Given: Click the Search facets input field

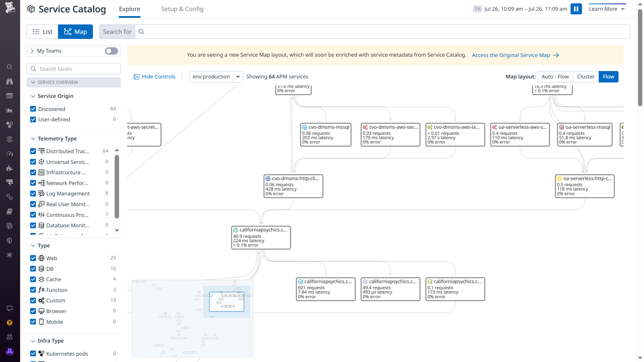Looking at the screenshot, I should point(74,69).
